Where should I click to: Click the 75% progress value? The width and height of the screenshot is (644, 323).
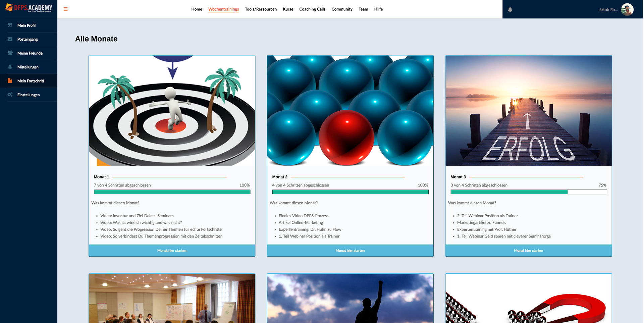(602, 185)
